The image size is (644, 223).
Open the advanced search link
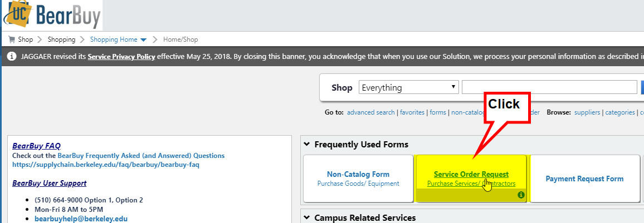[370, 112]
